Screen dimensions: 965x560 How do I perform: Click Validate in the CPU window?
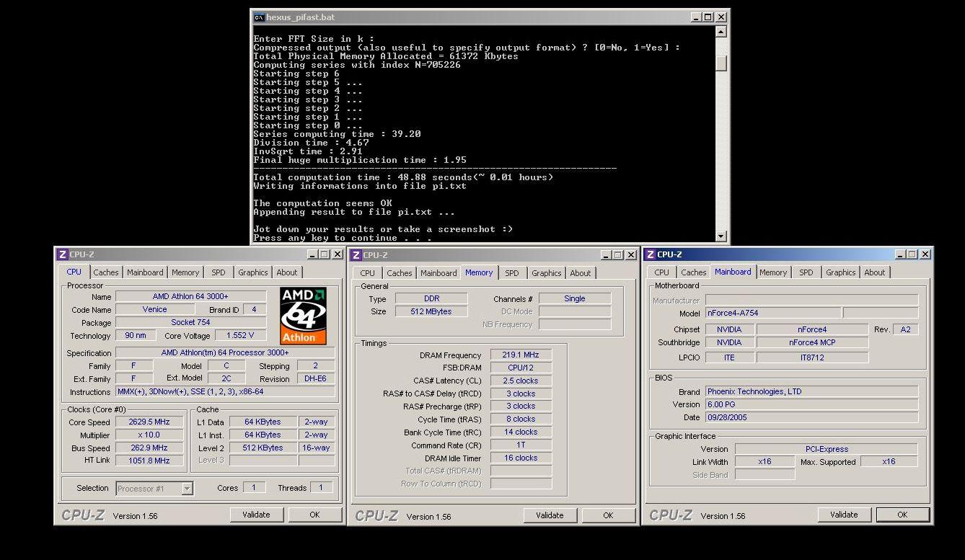(256, 515)
